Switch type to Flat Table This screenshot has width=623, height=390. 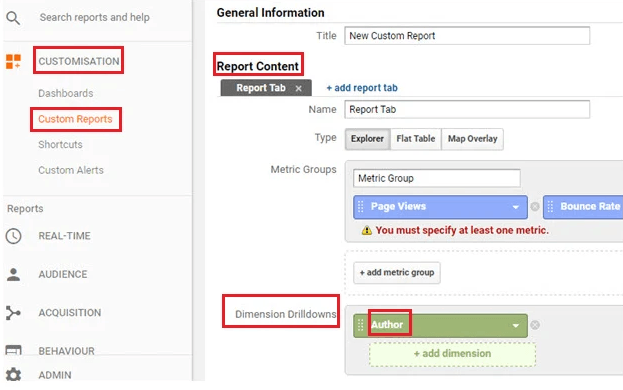416,139
